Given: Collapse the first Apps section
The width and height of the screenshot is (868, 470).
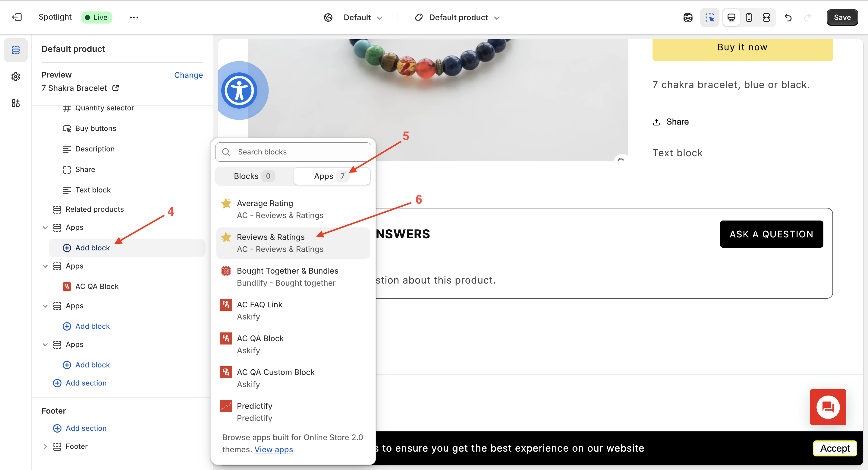Looking at the screenshot, I should (45, 227).
